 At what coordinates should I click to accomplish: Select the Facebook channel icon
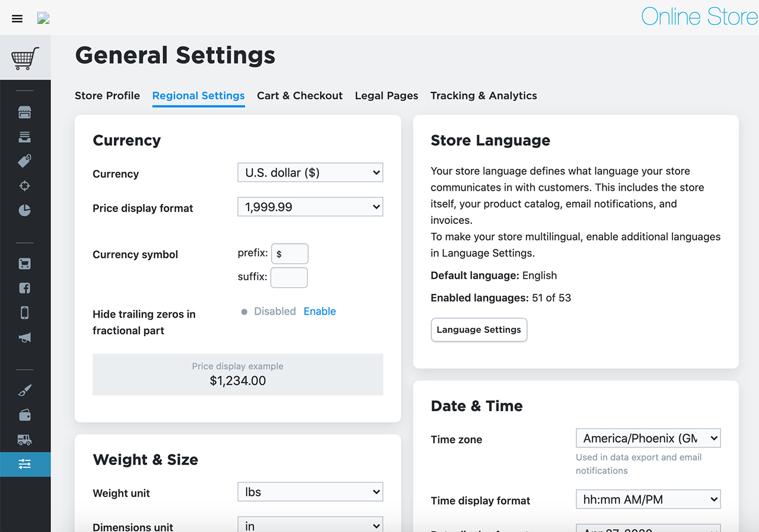click(x=24, y=288)
